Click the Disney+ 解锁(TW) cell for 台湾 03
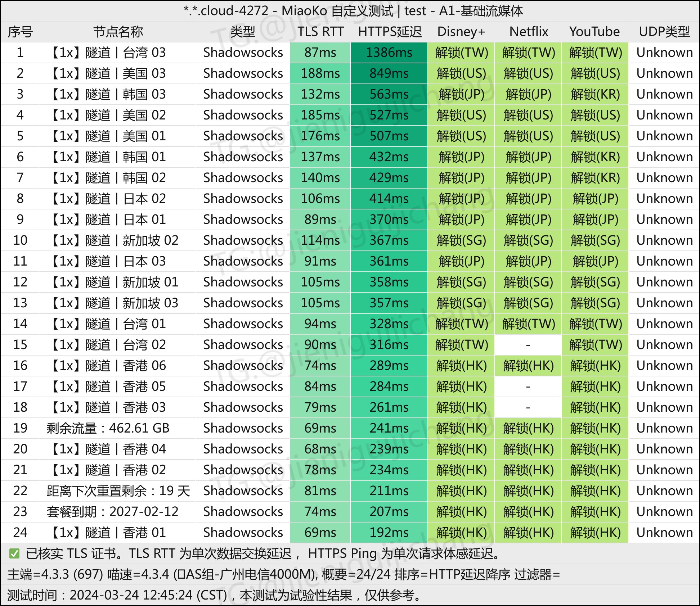Screen dimensions: 700x606 (461, 53)
